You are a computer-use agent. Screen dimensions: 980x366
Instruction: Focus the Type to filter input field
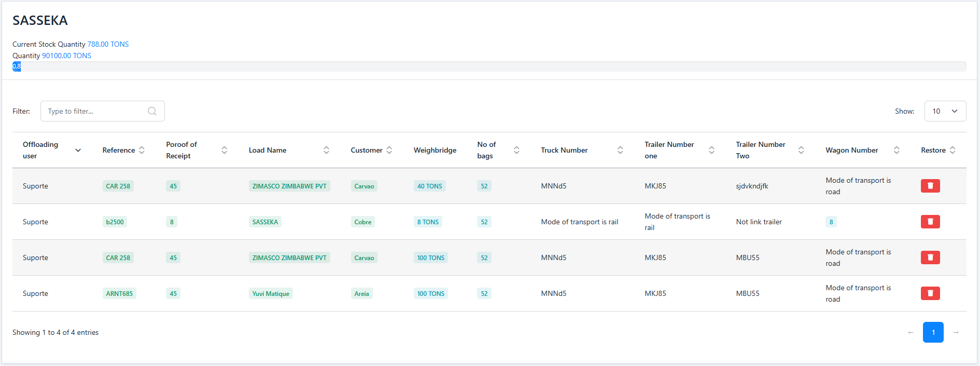tap(96, 111)
